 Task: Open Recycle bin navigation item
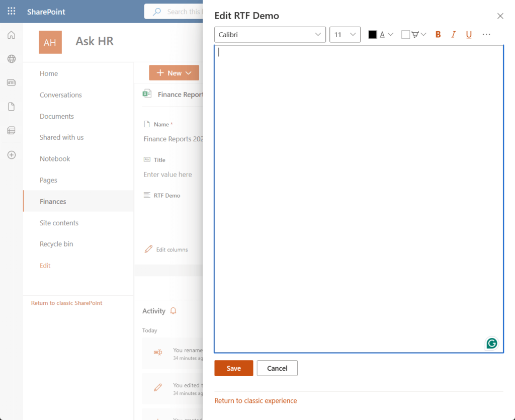[56, 243]
